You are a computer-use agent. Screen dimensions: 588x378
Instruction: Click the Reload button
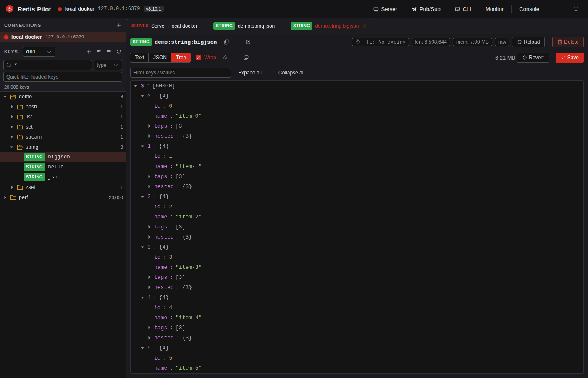[x=528, y=42]
